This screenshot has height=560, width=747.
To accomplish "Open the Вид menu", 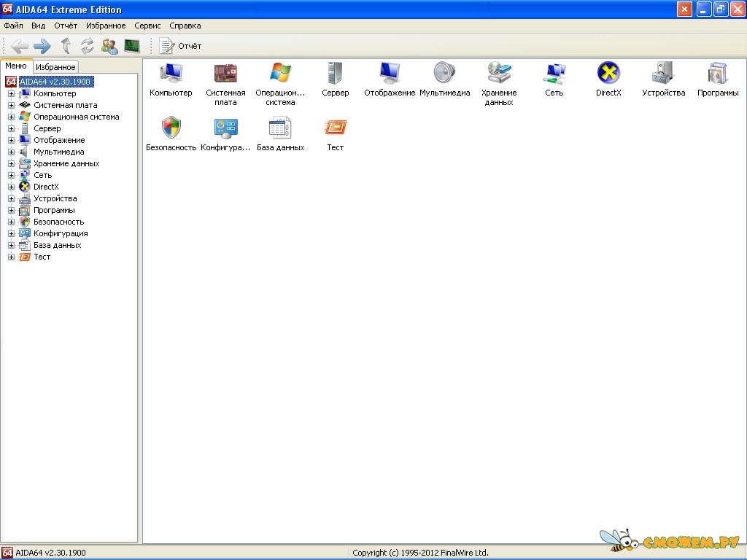I will coord(38,26).
